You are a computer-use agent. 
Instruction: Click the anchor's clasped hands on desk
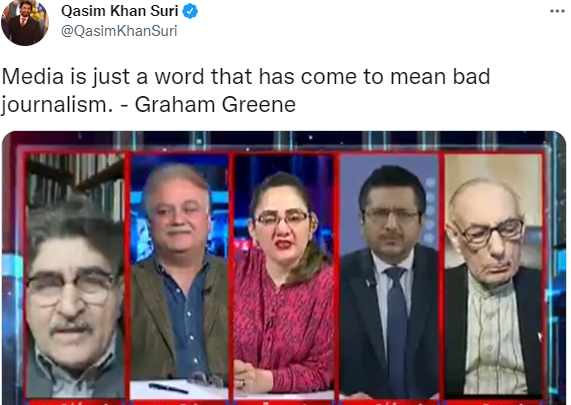251,377
